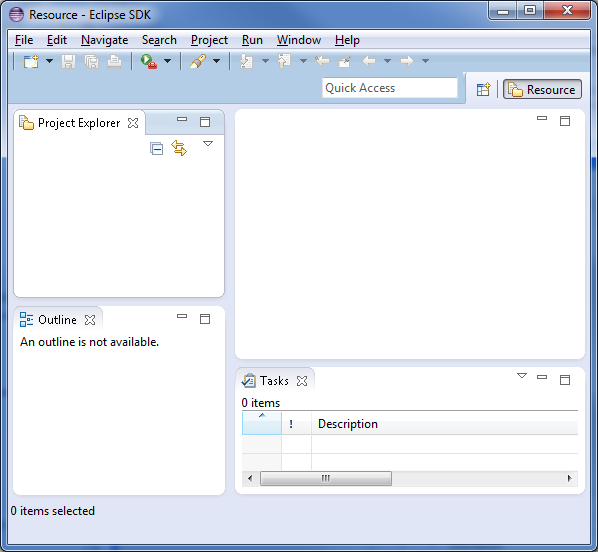
Task: Close the Tasks view
Action: coord(302,381)
